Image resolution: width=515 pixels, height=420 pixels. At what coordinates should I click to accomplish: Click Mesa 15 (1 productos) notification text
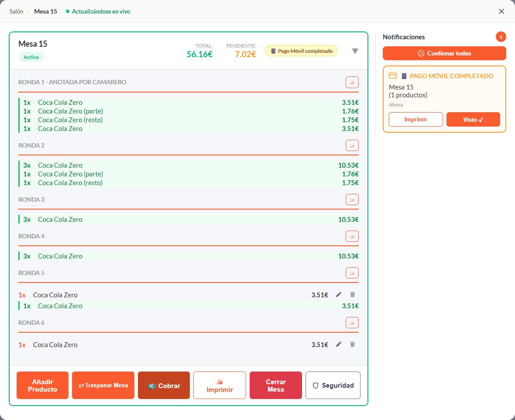click(x=408, y=91)
